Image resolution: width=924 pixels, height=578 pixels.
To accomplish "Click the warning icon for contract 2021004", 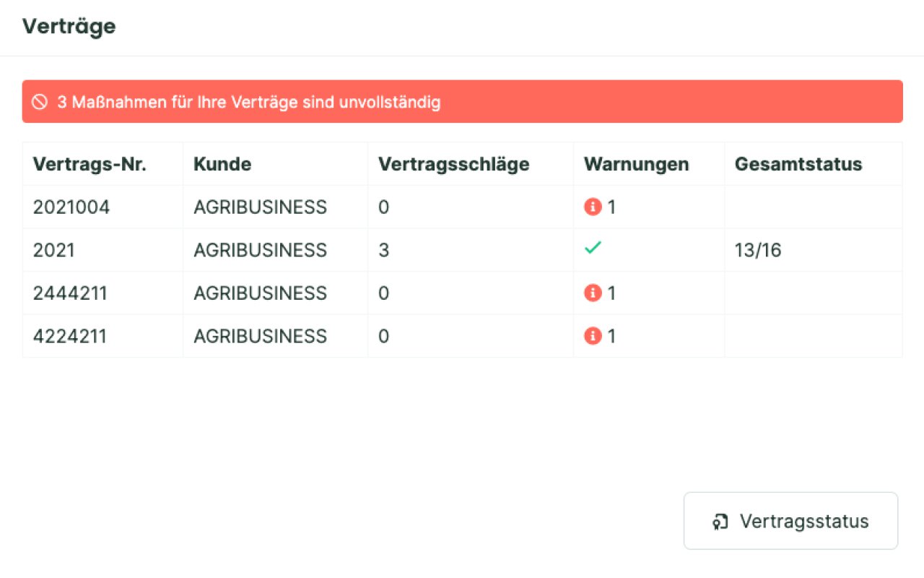I will coord(593,207).
